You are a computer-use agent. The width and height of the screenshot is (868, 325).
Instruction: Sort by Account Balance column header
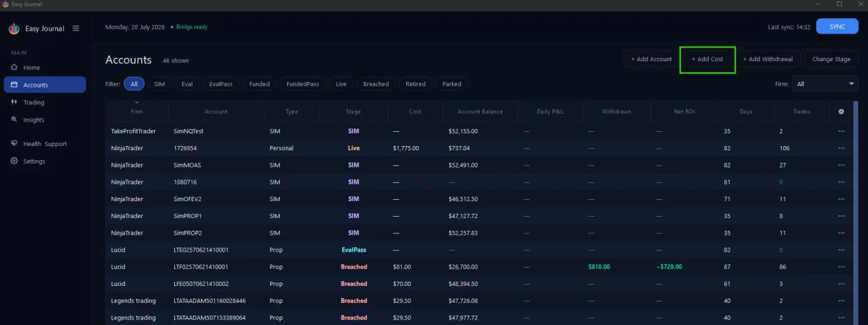pyautogui.click(x=480, y=112)
